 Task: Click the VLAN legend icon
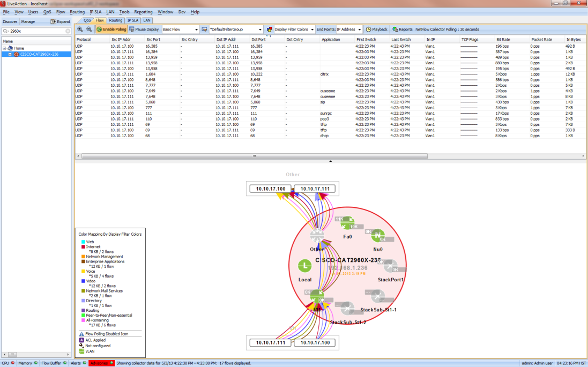click(x=81, y=351)
